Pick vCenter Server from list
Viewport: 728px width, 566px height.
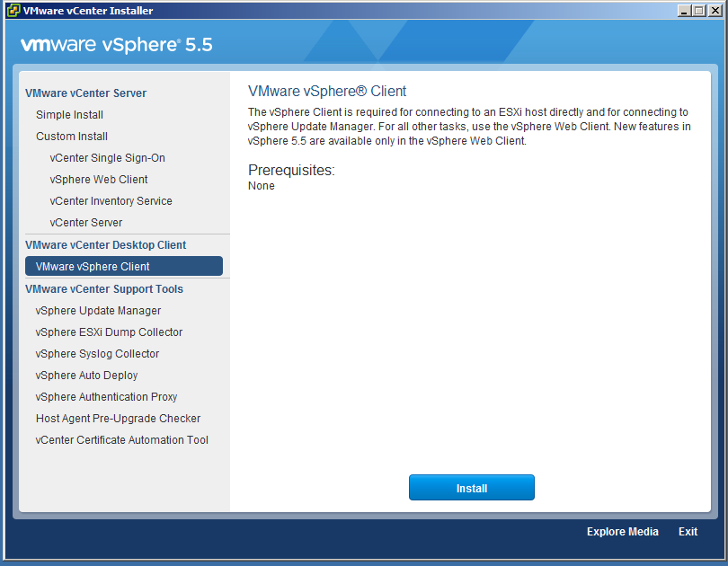tap(86, 223)
